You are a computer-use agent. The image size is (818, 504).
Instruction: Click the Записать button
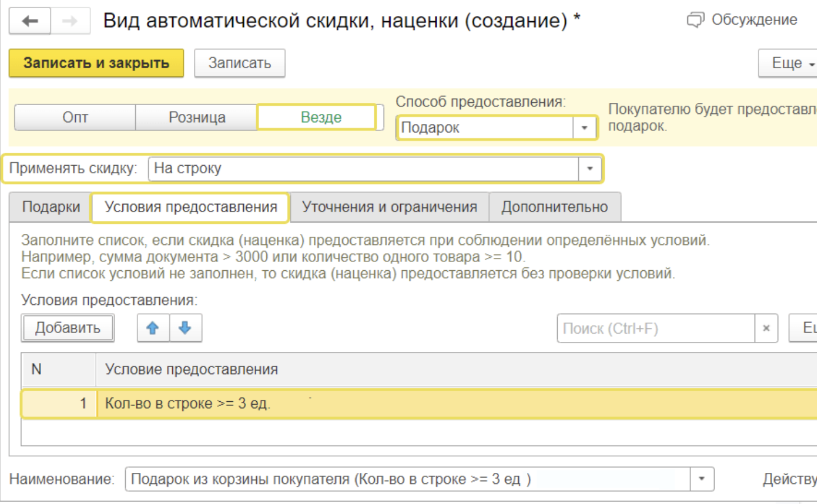coord(239,63)
